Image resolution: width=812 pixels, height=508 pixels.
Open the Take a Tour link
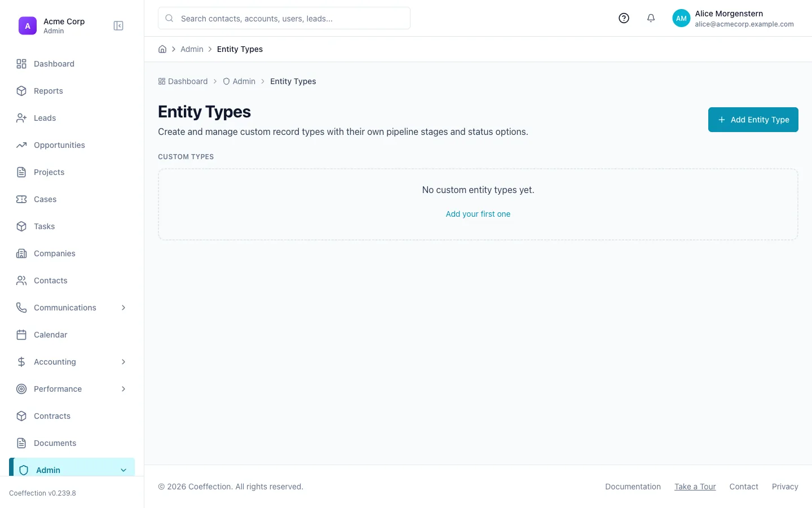[x=695, y=487]
